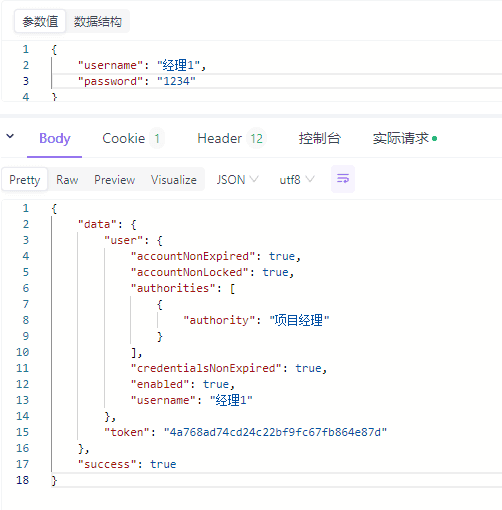The width and height of the screenshot is (502, 510).
Task: Switch to the Body tab
Action: [x=55, y=138]
